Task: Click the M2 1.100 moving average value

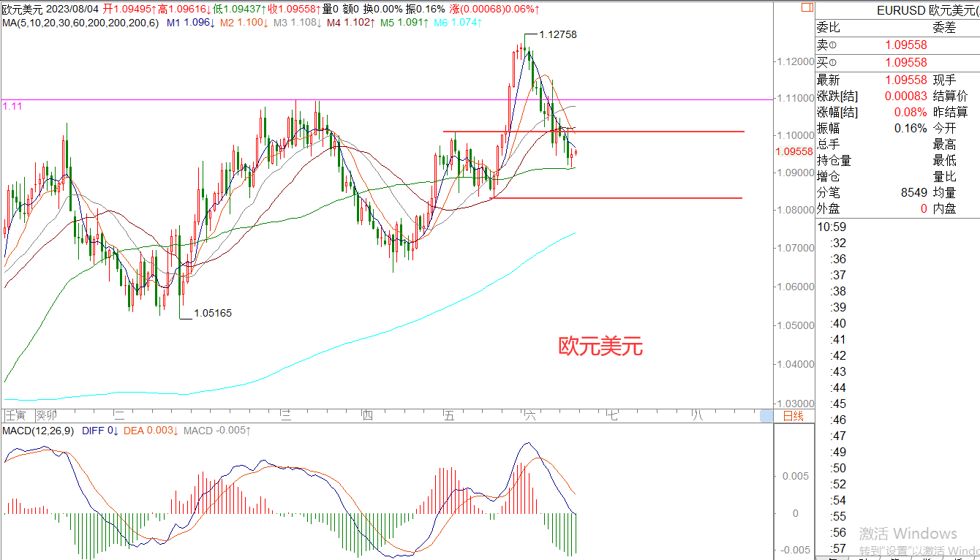Action: pyautogui.click(x=244, y=23)
